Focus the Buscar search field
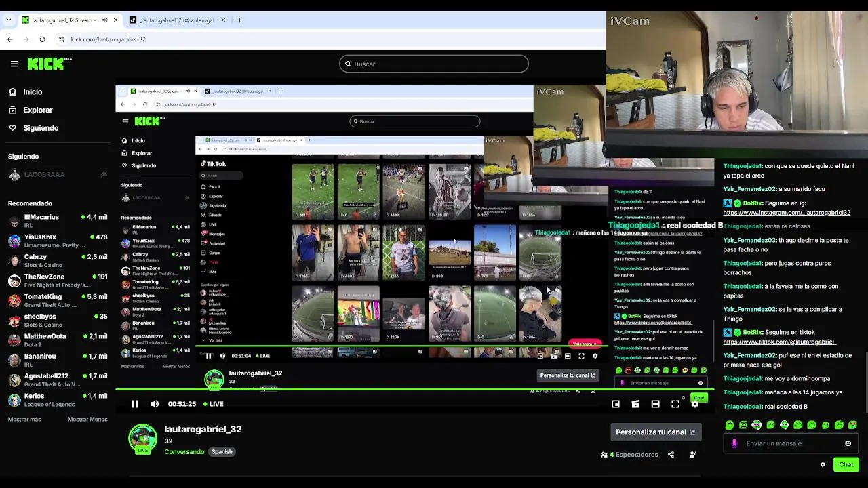This screenshot has height=488, width=868. click(434, 64)
